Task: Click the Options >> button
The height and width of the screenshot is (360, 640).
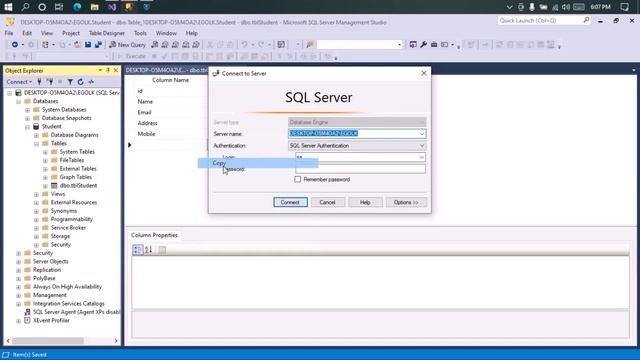Action: coord(406,202)
